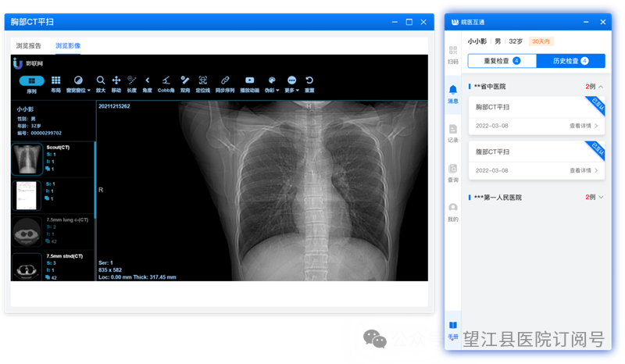Switch to 重复检查 tab

[x=502, y=61]
